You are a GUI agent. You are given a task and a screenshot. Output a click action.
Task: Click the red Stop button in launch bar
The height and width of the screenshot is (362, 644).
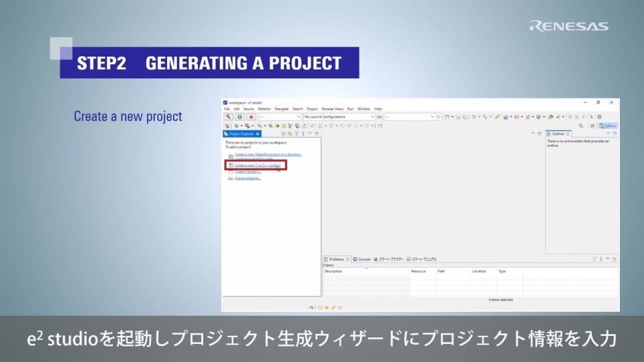coord(252,117)
